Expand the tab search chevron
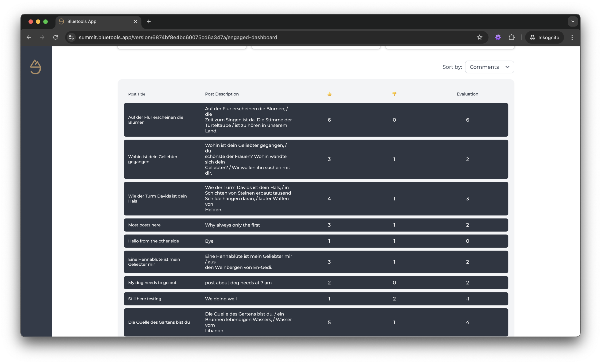Screen dimensions: 601x364 pos(572,21)
